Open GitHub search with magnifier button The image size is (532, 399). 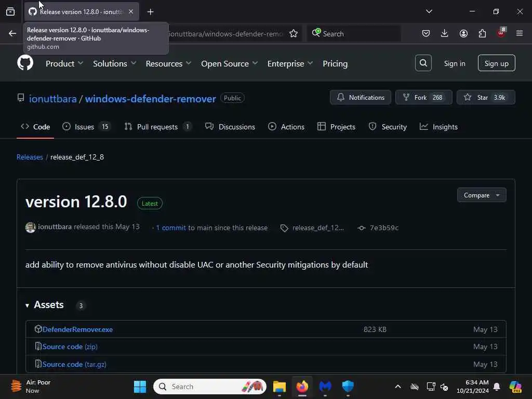pos(423,63)
